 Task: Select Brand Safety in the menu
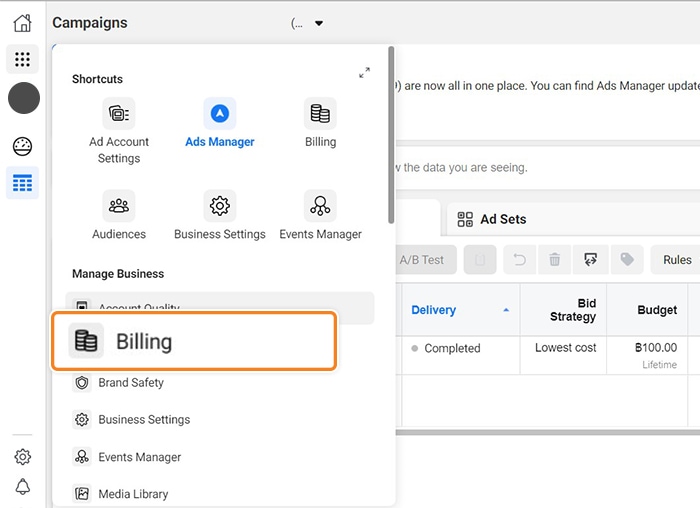tap(131, 383)
